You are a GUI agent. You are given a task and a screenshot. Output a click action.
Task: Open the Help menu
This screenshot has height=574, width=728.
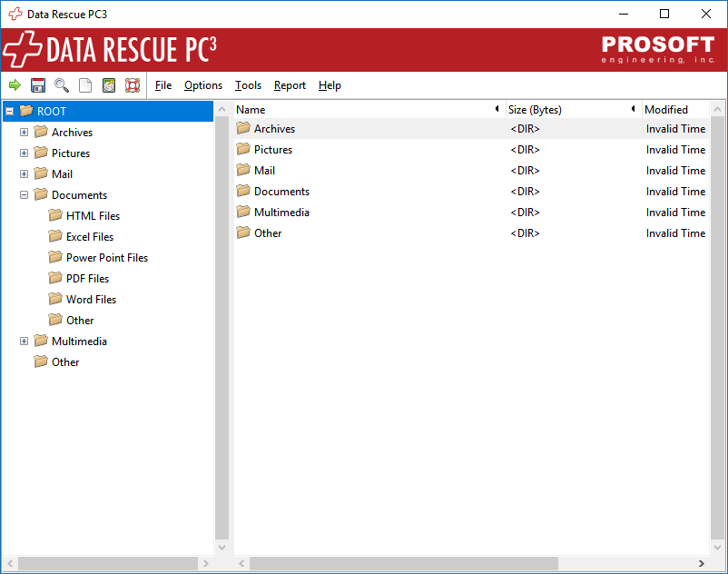[x=330, y=85]
